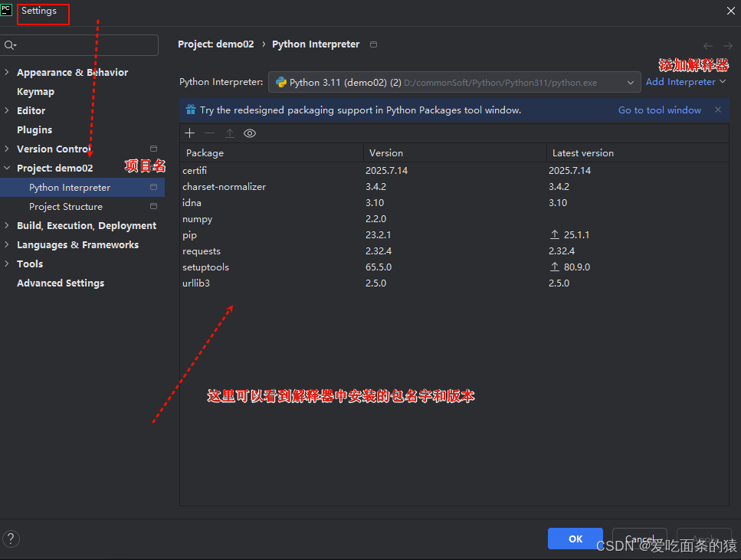Viewport: 741px width, 560px height.
Task: Click the navigate back arrow icon
Action: (x=708, y=46)
